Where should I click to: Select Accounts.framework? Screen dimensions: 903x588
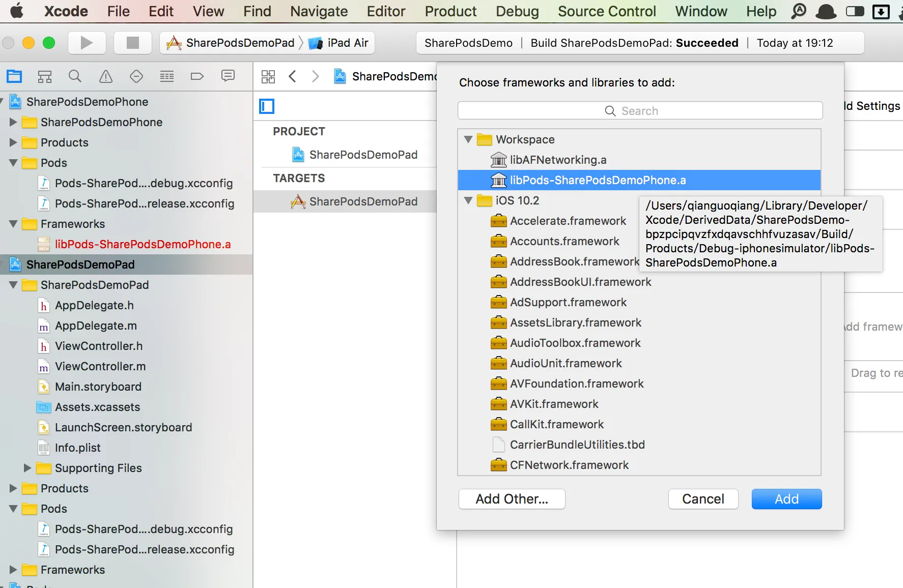click(565, 241)
